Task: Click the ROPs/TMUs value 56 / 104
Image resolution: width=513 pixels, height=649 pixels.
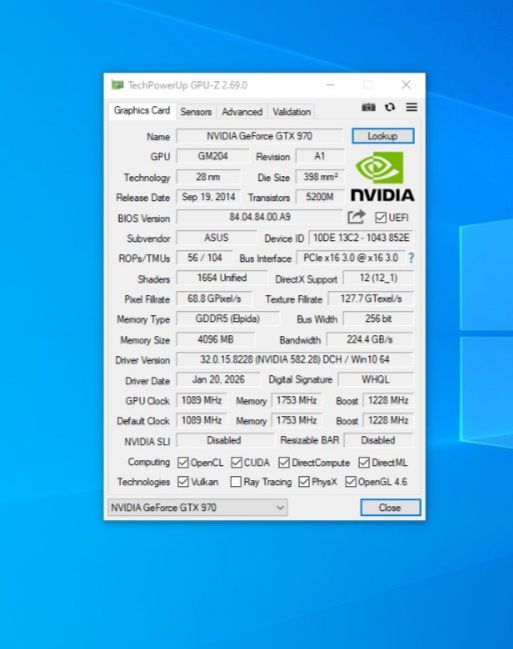Action: tap(205, 258)
